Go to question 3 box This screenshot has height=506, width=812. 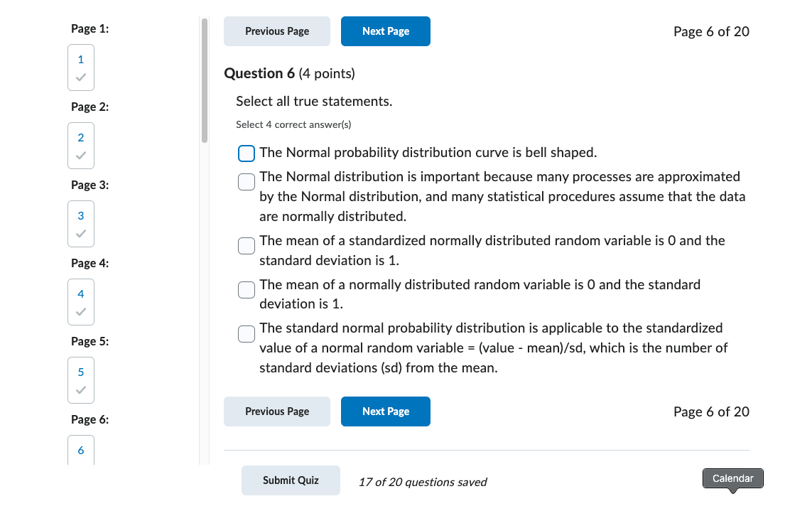click(81, 224)
